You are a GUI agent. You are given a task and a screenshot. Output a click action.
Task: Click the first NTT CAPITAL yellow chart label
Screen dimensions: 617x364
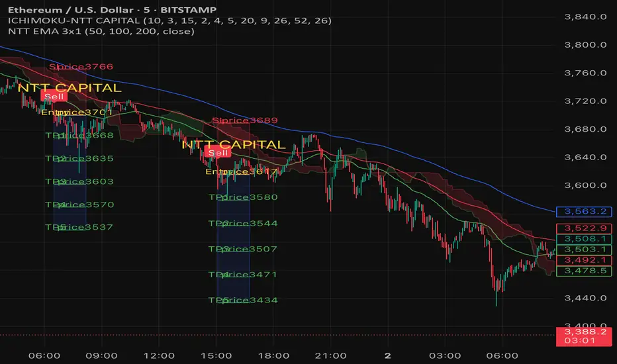(x=70, y=88)
